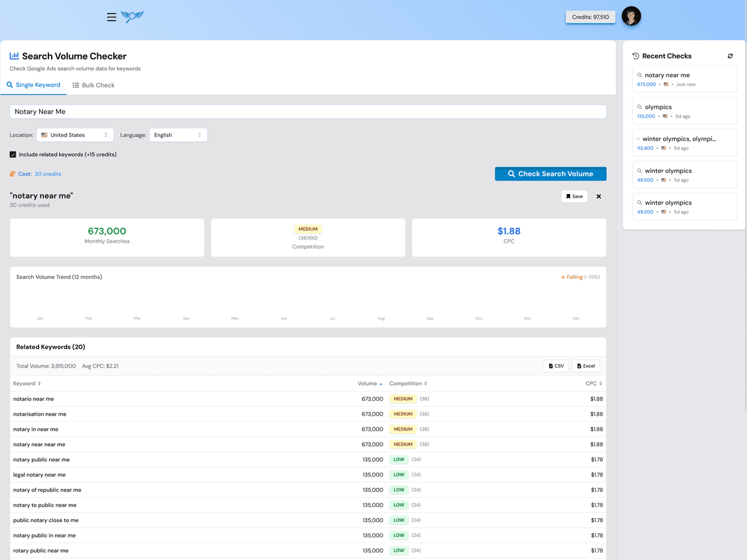Save the notary near me result
This screenshot has height=560, width=747.
click(574, 196)
